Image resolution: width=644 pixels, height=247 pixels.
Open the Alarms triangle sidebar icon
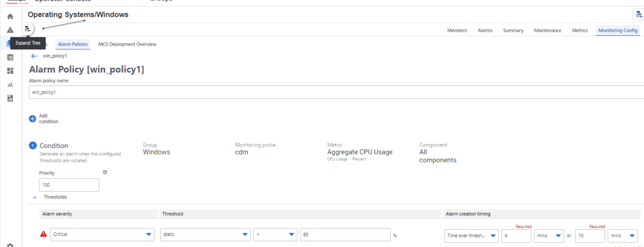click(10, 30)
